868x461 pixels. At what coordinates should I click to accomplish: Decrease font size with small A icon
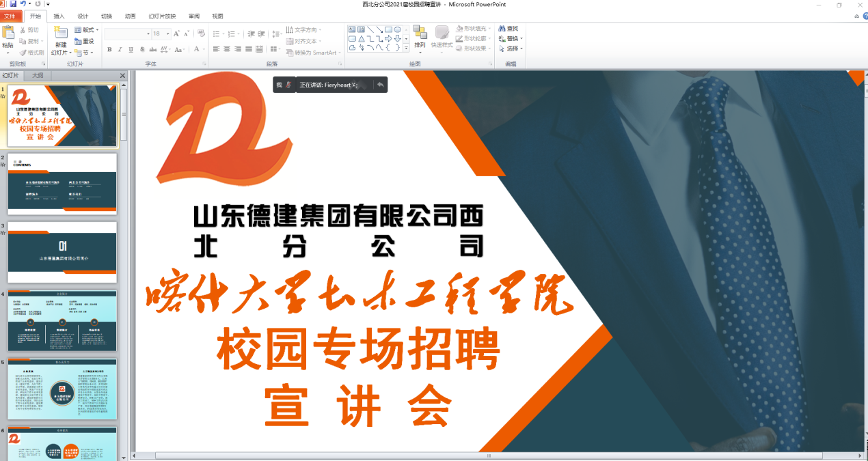(187, 33)
